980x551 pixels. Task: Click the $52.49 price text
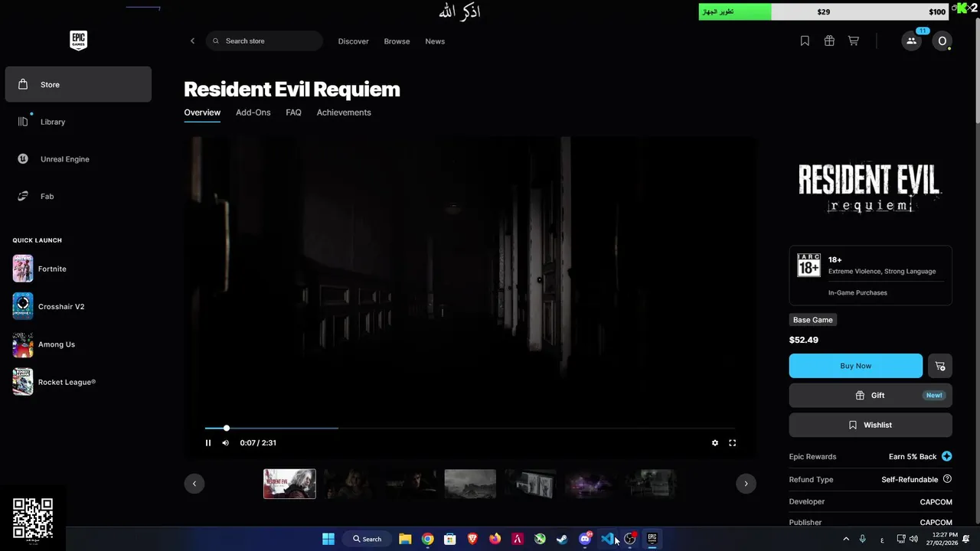(x=804, y=340)
